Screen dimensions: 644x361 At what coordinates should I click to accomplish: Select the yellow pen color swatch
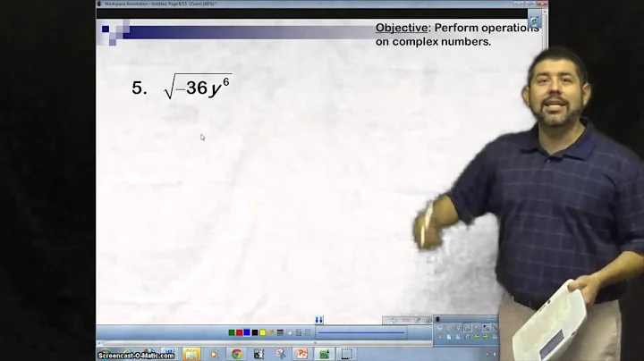[263, 332]
